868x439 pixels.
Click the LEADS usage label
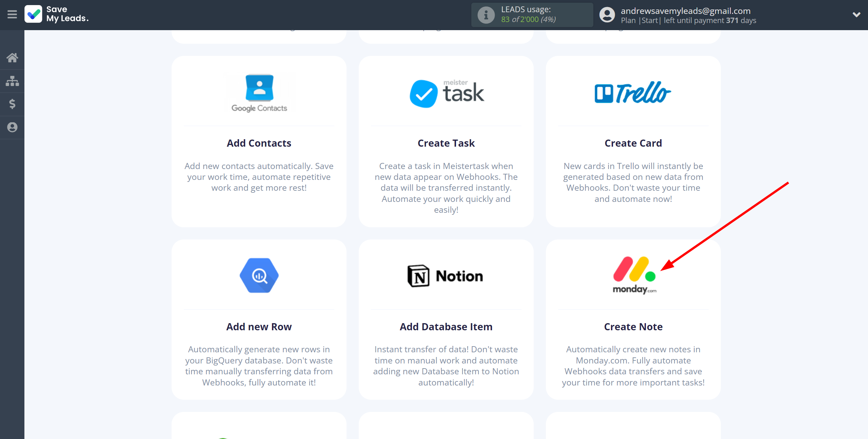(x=526, y=9)
